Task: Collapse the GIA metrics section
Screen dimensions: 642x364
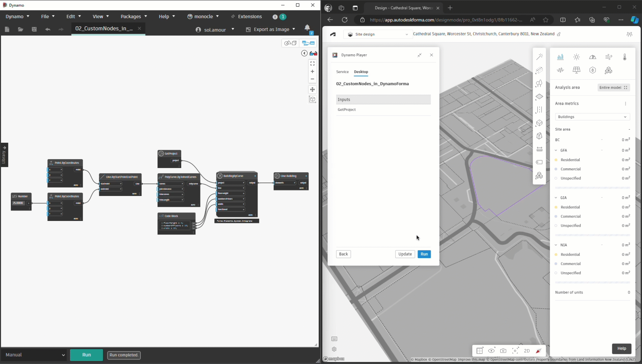Action: (x=556, y=198)
